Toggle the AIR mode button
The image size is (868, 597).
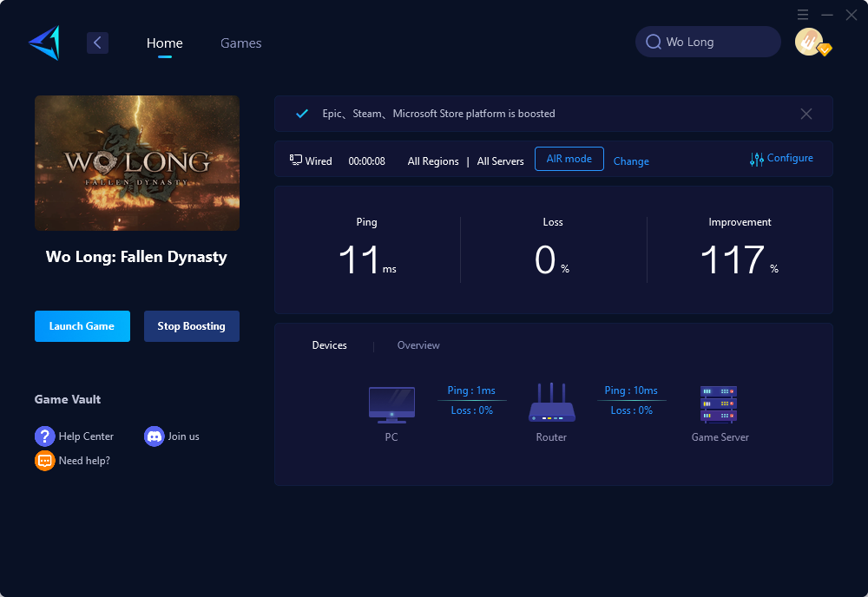click(x=569, y=159)
